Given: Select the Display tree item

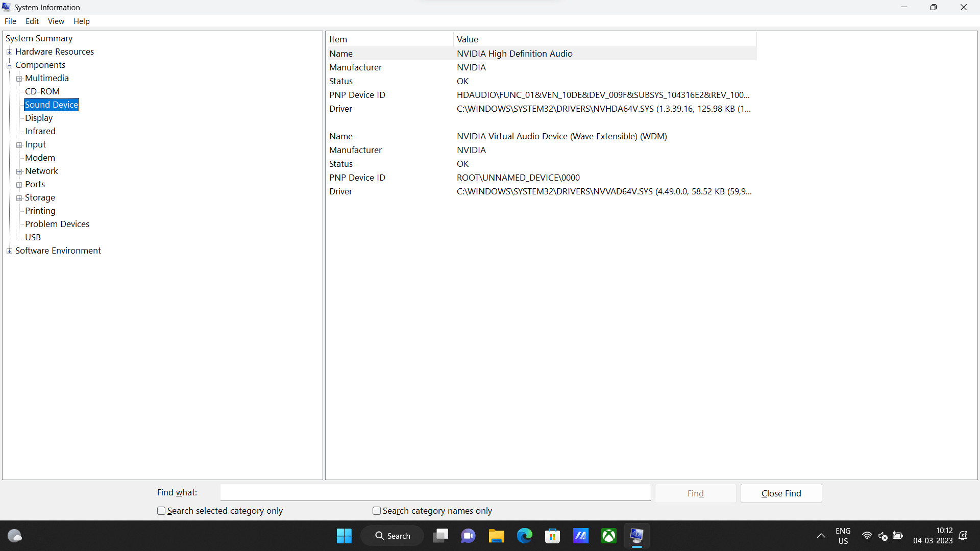Looking at the screenshot, I should point(39,118).
